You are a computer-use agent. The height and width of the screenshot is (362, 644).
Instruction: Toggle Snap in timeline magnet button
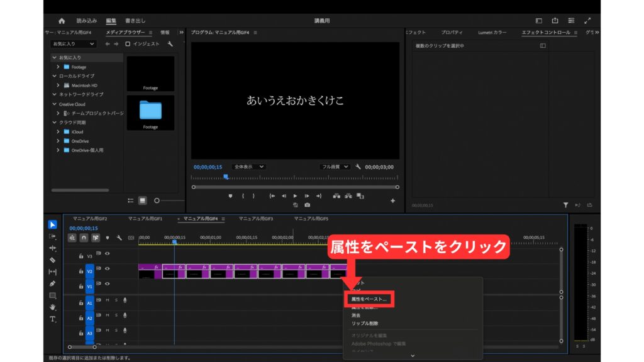(84, 238)
